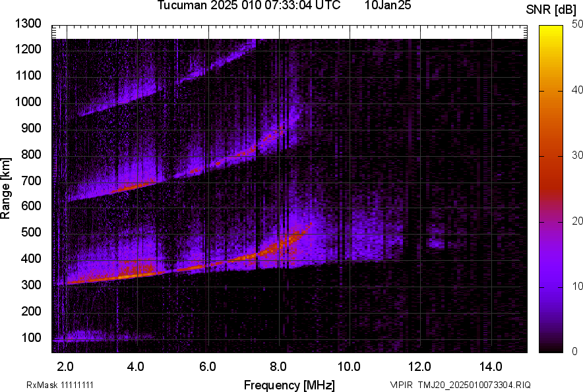Click the colorbar tick label '0'
The width and height of the screenshot is (583, 392).
pos(575,351)
